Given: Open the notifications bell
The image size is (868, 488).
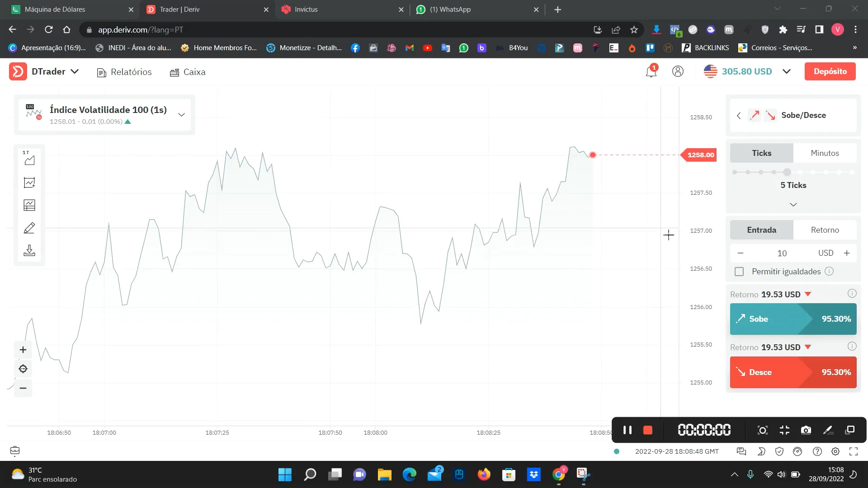Looking at the screenshot, I should coord(651,71).
